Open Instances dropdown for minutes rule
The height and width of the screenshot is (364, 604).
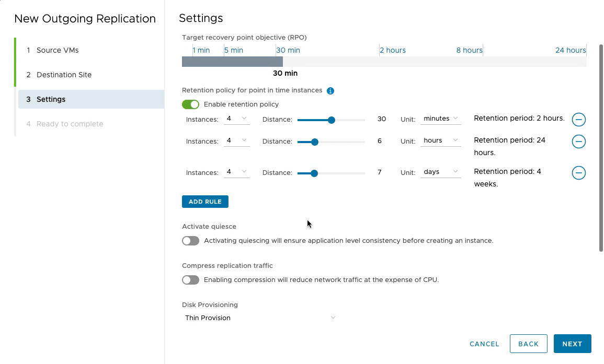tap(236, 119)
